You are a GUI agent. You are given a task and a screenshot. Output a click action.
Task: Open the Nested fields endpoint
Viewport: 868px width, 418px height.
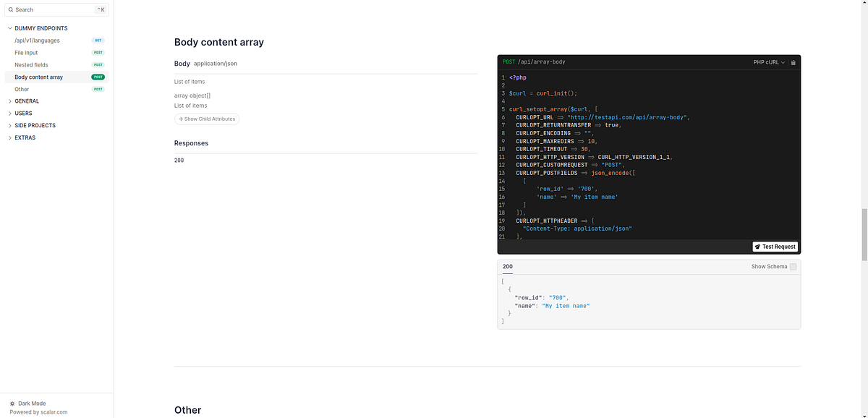click(x=31, y=65)
